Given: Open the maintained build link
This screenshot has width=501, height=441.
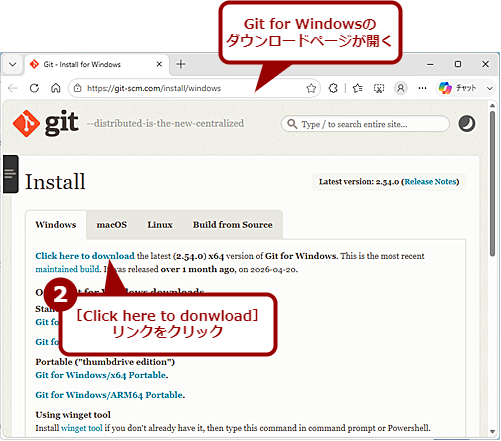Looking at the screenshot, I should coord(68,269).
